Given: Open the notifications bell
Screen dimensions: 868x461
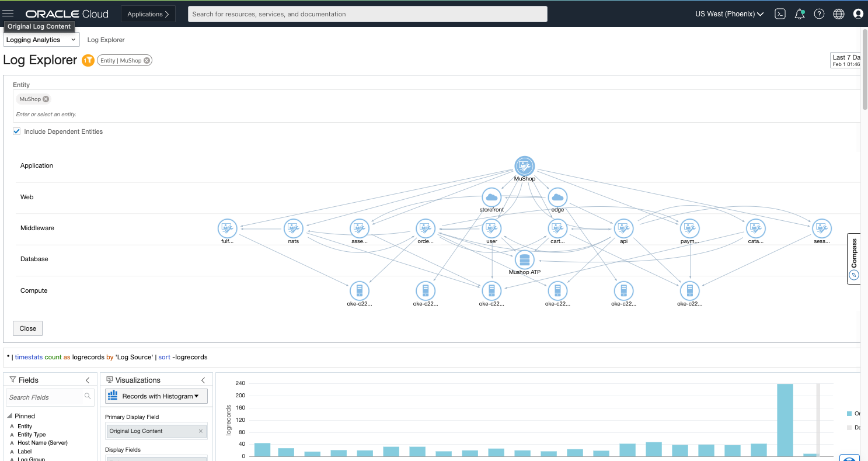Looking at the screenshot, I should click(800, 14).
